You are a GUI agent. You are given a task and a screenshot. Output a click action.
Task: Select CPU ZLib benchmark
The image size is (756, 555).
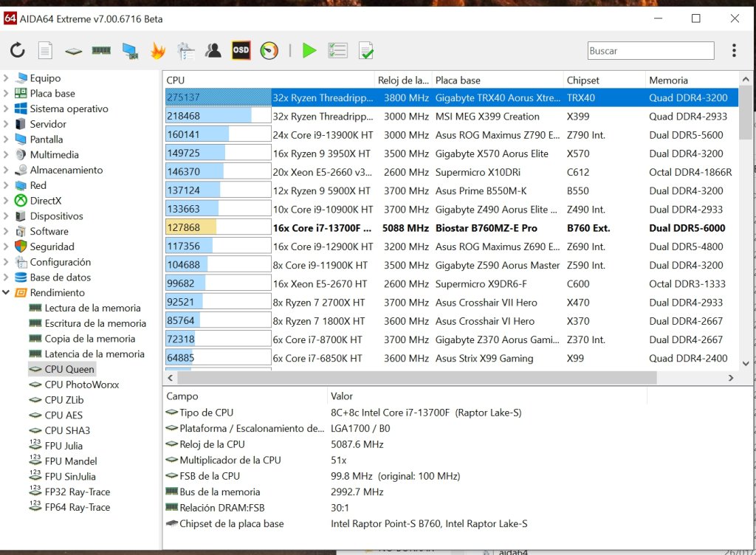pyautogui.click(x=64, y=400)
